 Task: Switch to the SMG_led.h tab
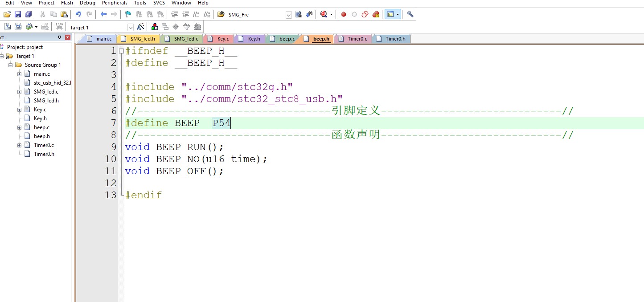[138, 39]
